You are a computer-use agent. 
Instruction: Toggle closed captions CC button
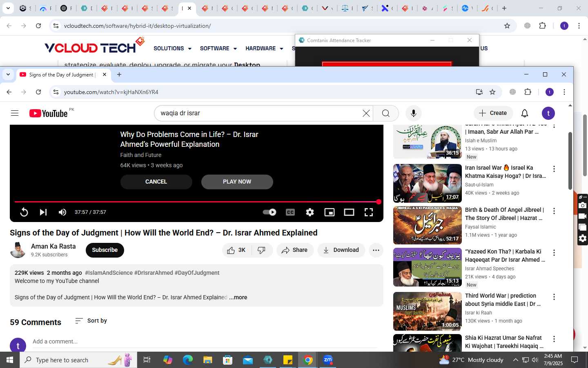(x=290, y=212)
